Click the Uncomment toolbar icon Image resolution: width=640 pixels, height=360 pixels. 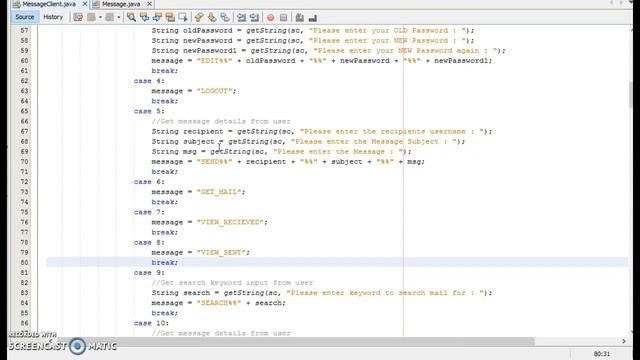(x=313, y=18)
